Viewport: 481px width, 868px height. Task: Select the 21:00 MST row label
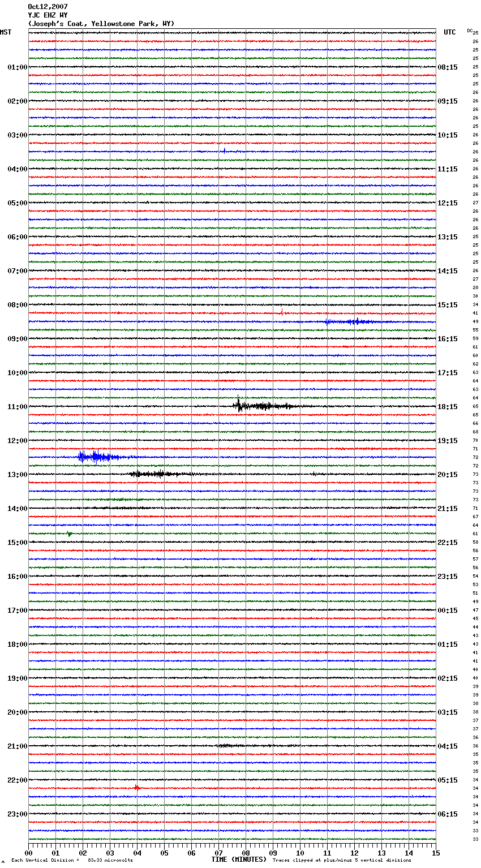[18, 746]
